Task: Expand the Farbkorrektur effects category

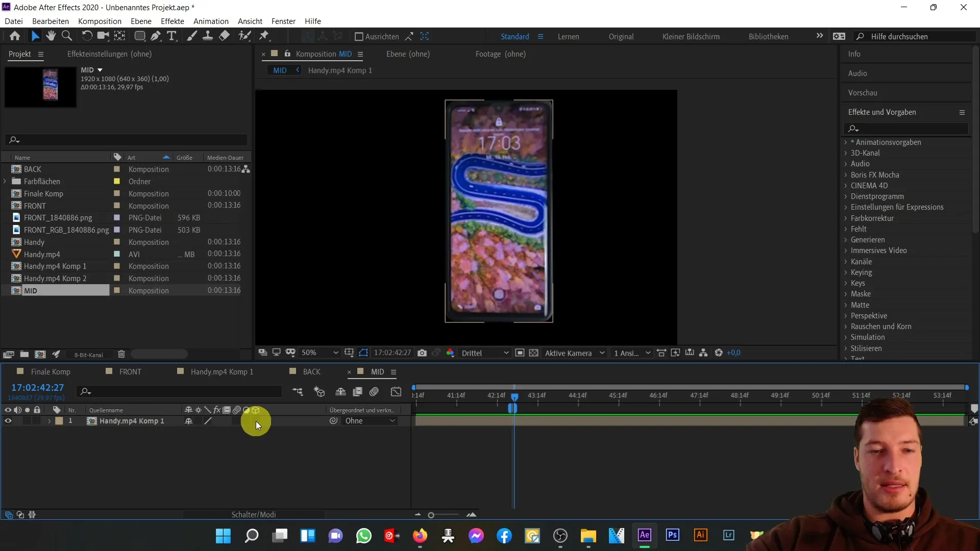Action: tap(845, 218)
